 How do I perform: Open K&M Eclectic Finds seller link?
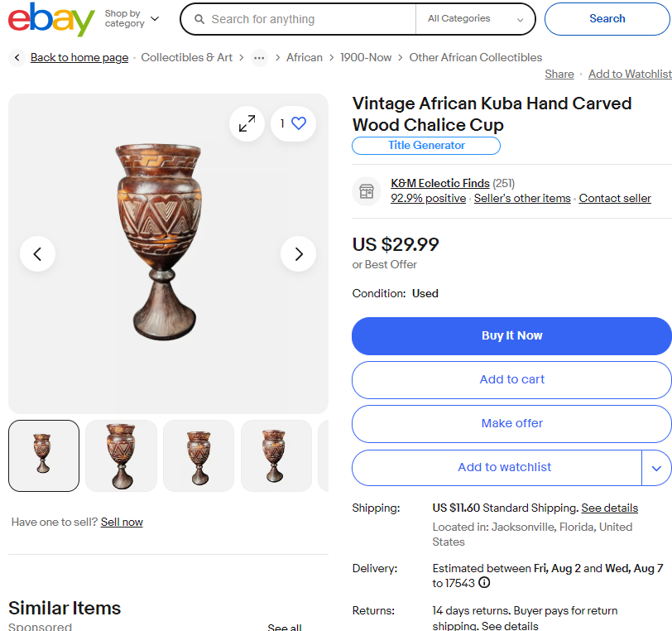[439, 184]
